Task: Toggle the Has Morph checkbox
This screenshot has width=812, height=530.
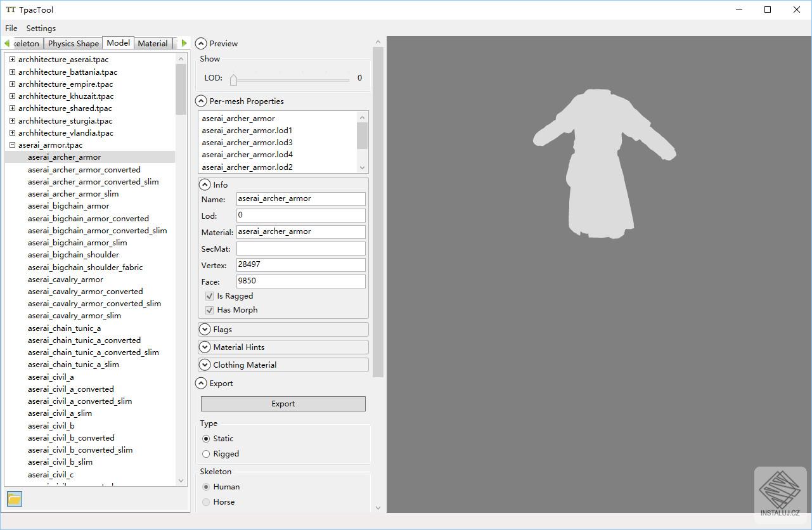Action: click(209, 310)
